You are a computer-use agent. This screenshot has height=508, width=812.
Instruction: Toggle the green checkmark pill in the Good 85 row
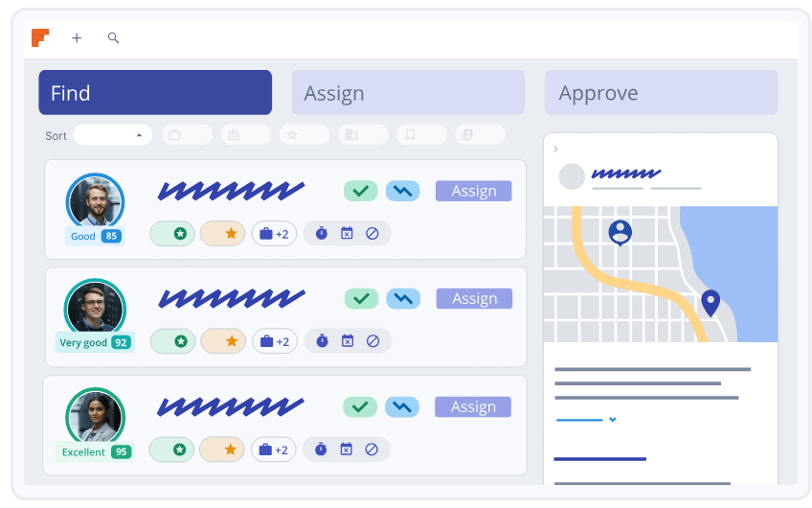(361, 191)
